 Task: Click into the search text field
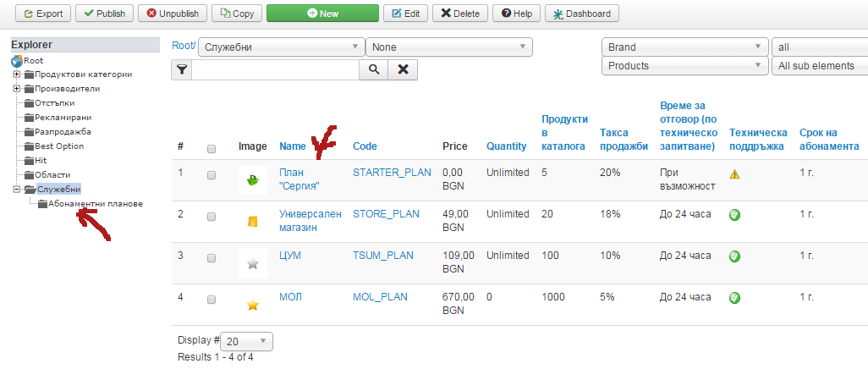(275, 70)
